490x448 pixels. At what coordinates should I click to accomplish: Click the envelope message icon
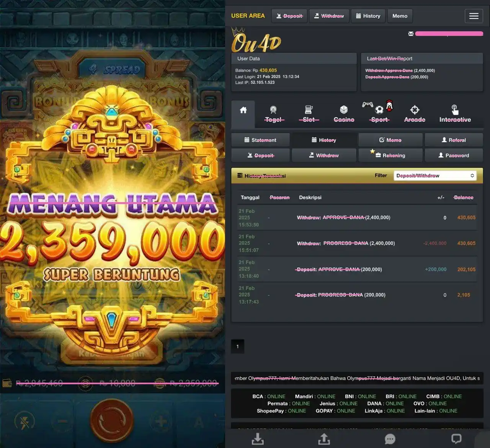coord(411,34)
